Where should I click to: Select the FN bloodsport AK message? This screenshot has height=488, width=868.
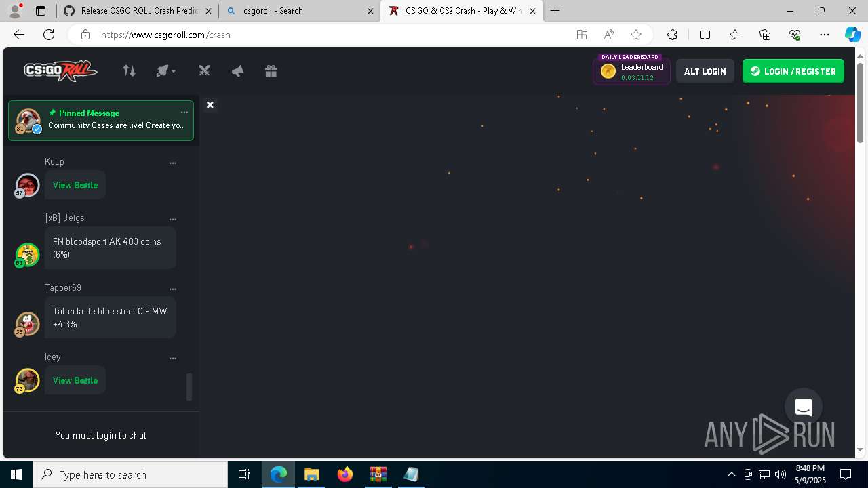tap(111, 248)
